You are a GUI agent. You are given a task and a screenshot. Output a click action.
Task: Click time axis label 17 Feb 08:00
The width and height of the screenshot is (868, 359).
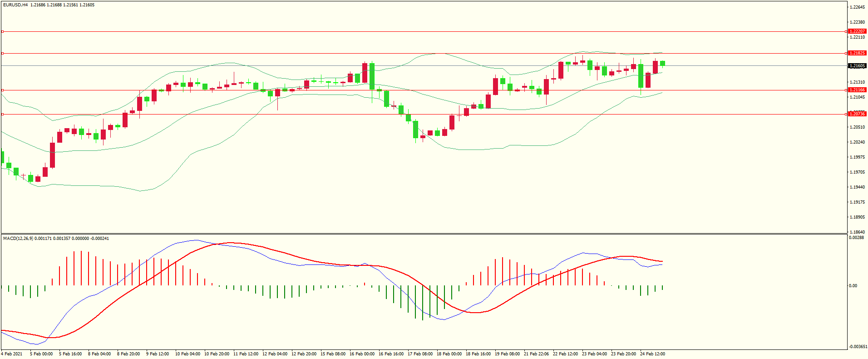[420, 354]
